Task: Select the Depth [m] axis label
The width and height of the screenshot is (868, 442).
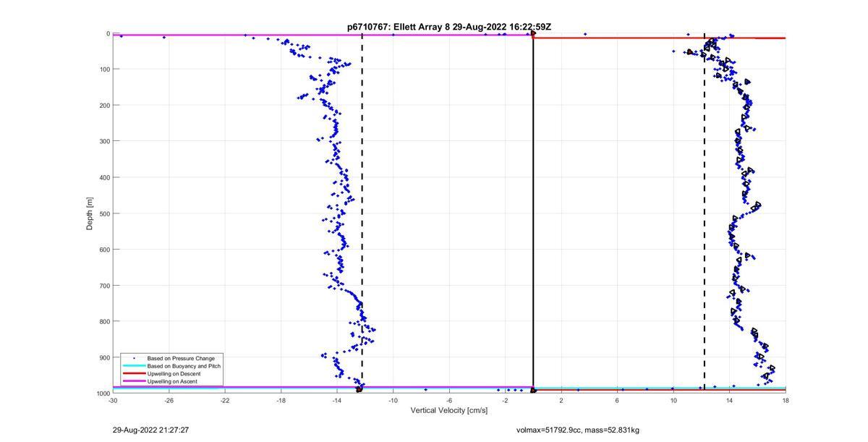Action: 90,213
